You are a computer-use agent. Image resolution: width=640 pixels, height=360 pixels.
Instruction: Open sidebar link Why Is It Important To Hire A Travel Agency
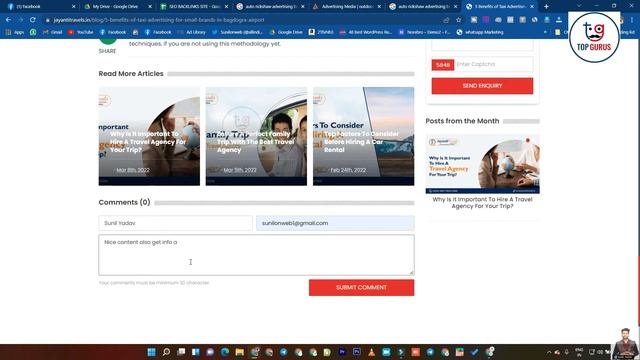[x=482, y=202]
